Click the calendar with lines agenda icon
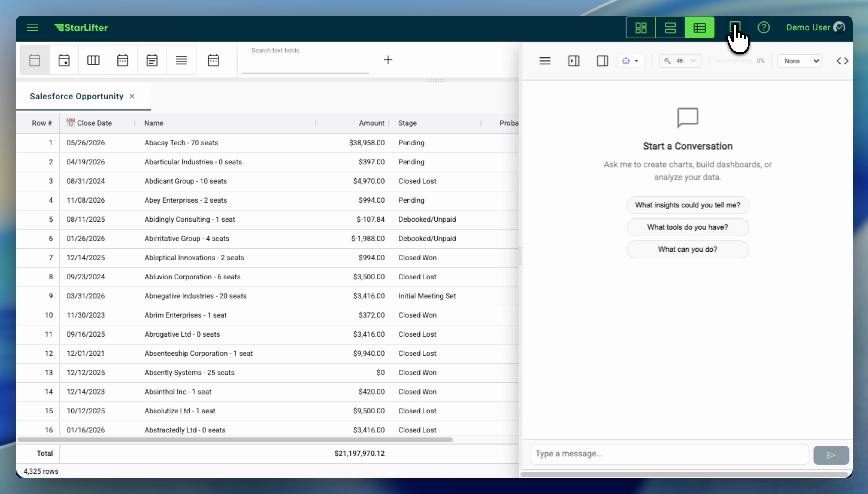868x494 pixels. pyautogui.click(x=152, y=60)
